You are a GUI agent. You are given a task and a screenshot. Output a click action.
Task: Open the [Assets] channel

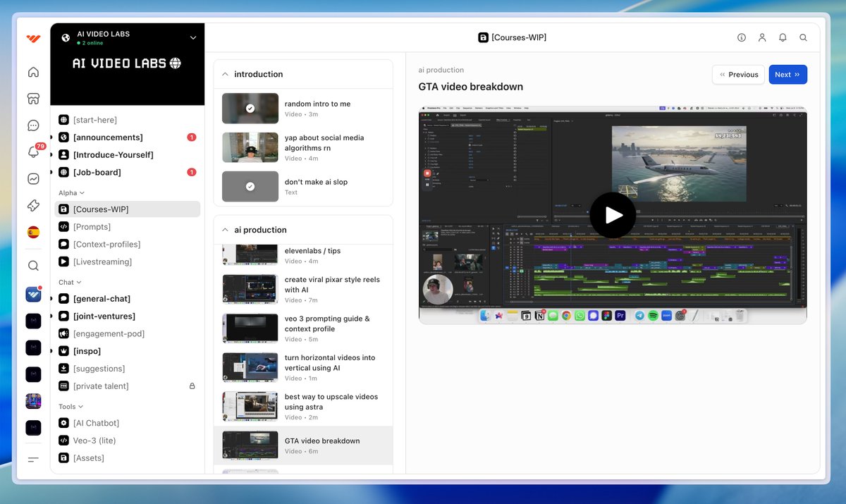click(x=127, y=458)
